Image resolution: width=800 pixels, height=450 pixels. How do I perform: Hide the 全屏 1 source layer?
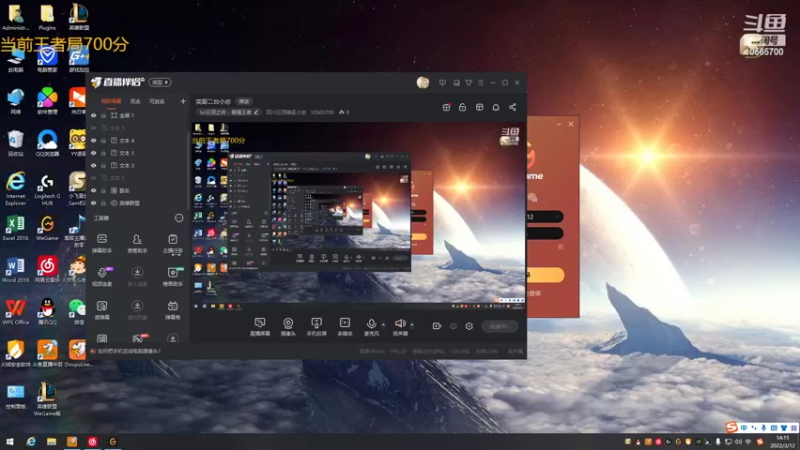[93, 116]
